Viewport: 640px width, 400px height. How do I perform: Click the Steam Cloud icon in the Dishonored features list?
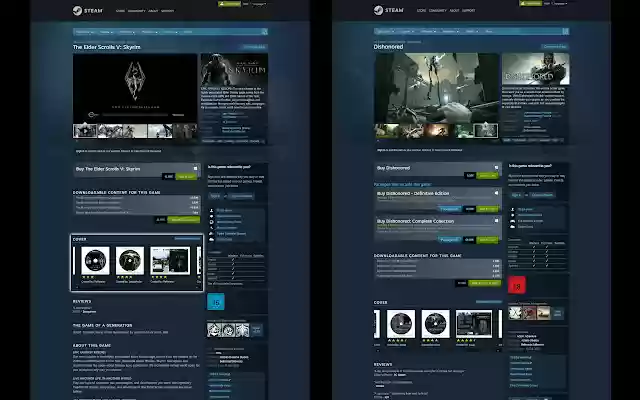[x=513, y=226]
